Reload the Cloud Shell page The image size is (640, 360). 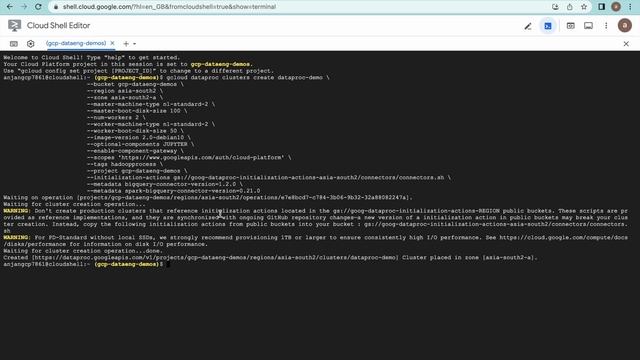[38, 7]
